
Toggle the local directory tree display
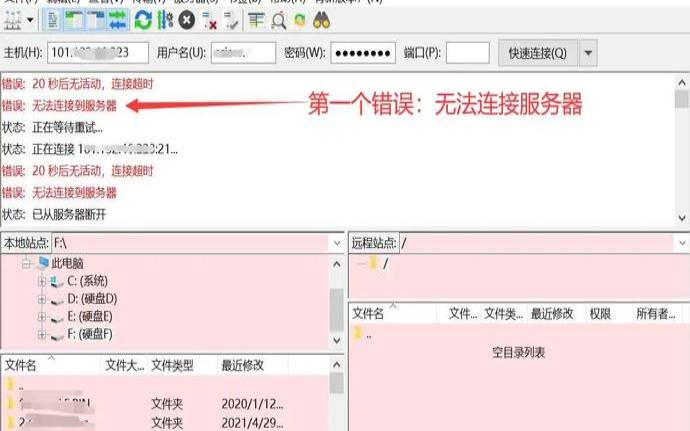click(x=73, y=20)
